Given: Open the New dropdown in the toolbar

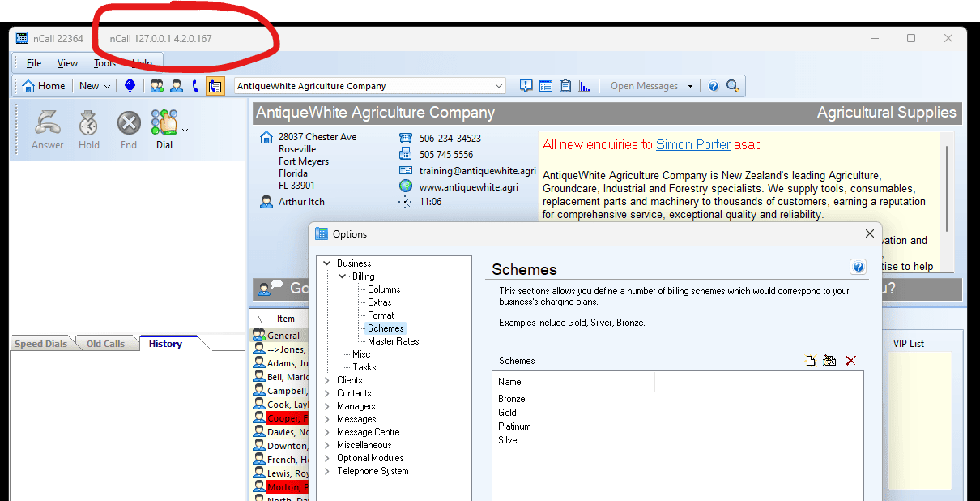Looking at the screenshot, I should pos(95,86).
